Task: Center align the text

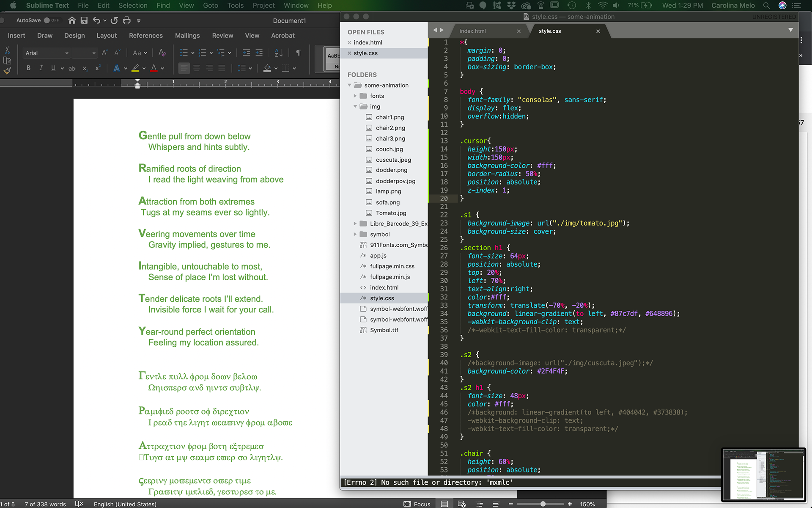Action: [197, 68]
